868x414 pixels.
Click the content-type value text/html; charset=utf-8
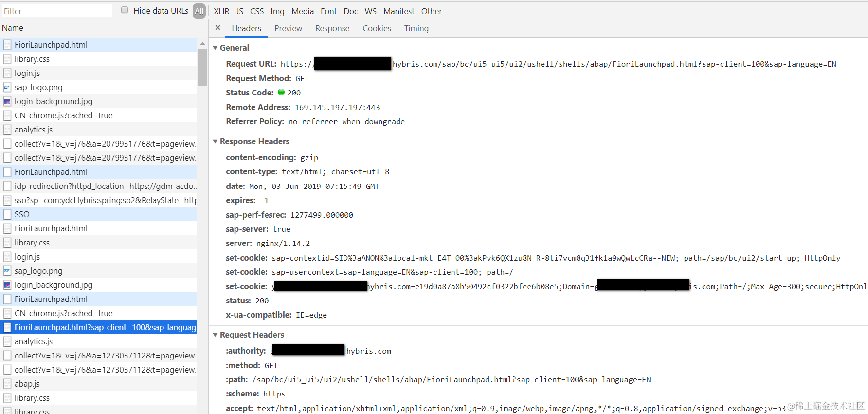tap(336, 172)
